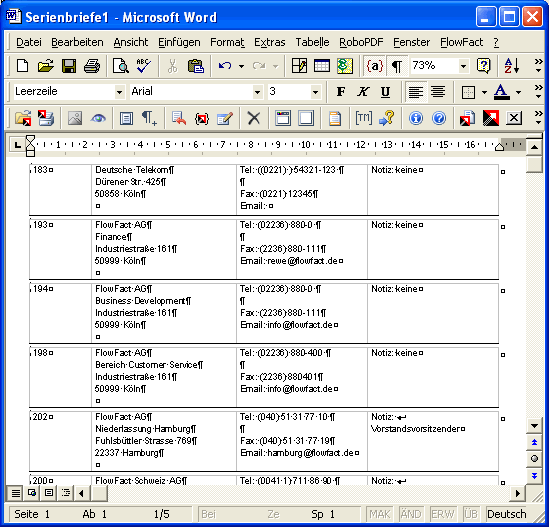Click the FlowFact printer icon
Screen dimensions: 549x527
(x=46, y=118)
